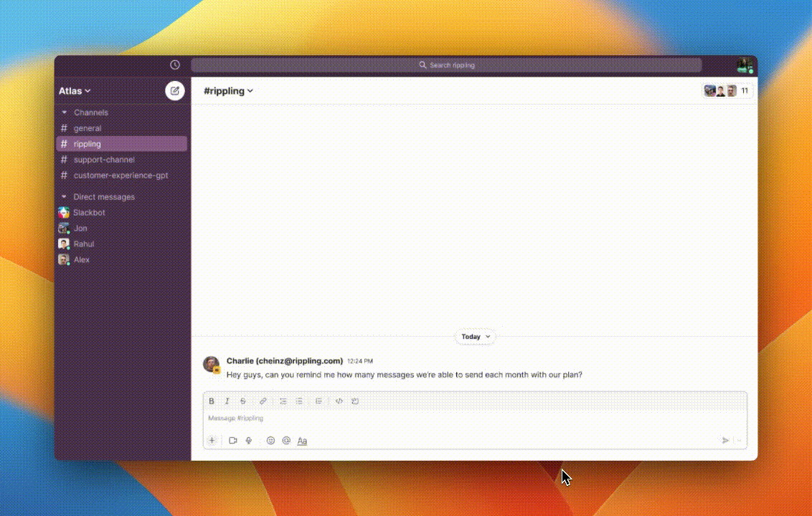
Task: Record a video clip
Action: pyautogui.click(x=233, y=441)
